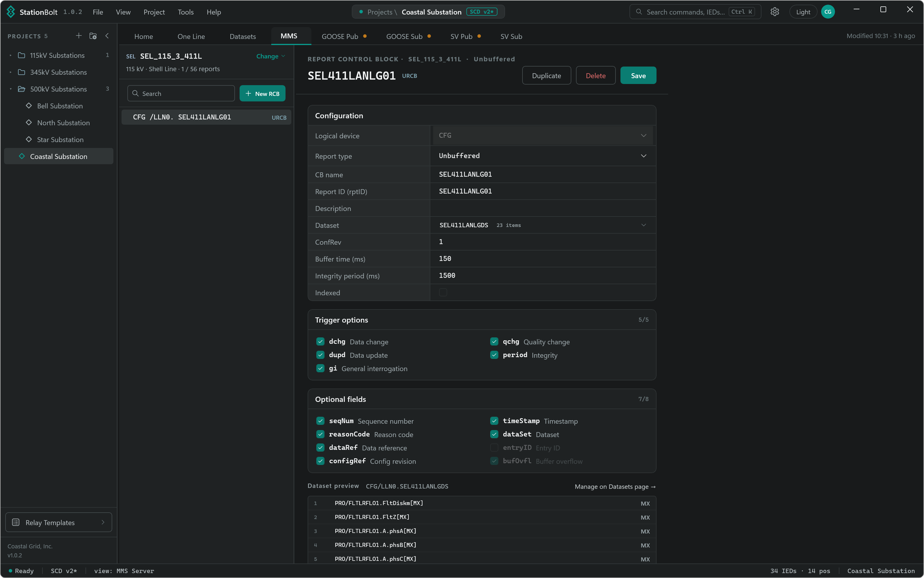Click the Buffer time value 150
The image size is (924, 578).
pos(445,258)
